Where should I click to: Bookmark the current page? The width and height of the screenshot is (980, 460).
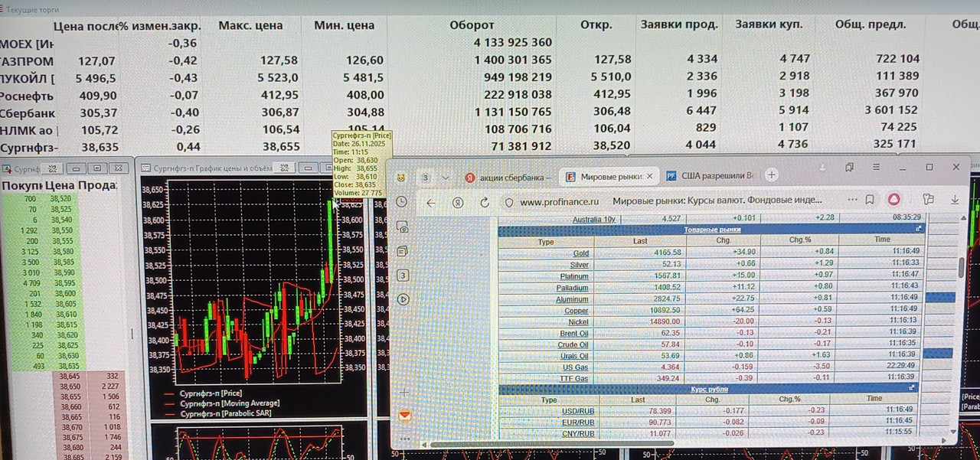[x=870, y=200]
